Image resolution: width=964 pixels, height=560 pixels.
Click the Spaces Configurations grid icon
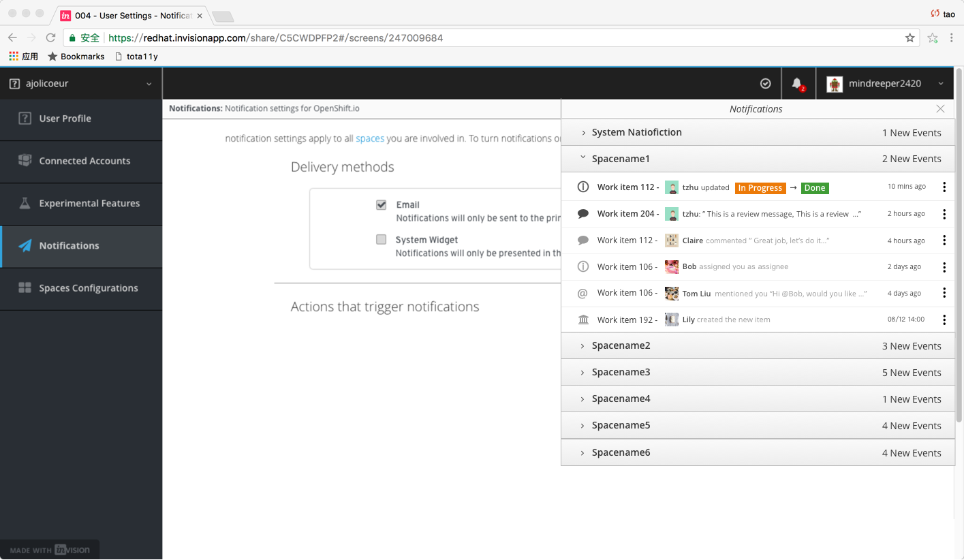click(27, 288)
